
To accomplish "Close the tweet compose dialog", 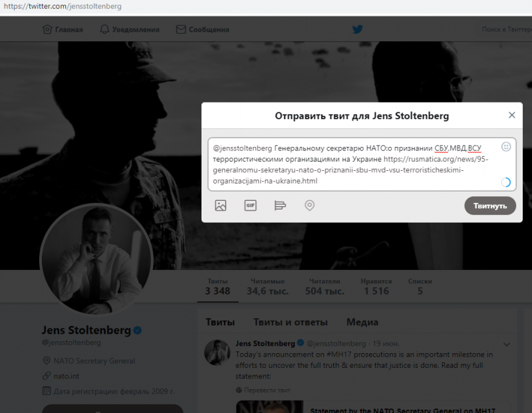I will coord(511,115).
